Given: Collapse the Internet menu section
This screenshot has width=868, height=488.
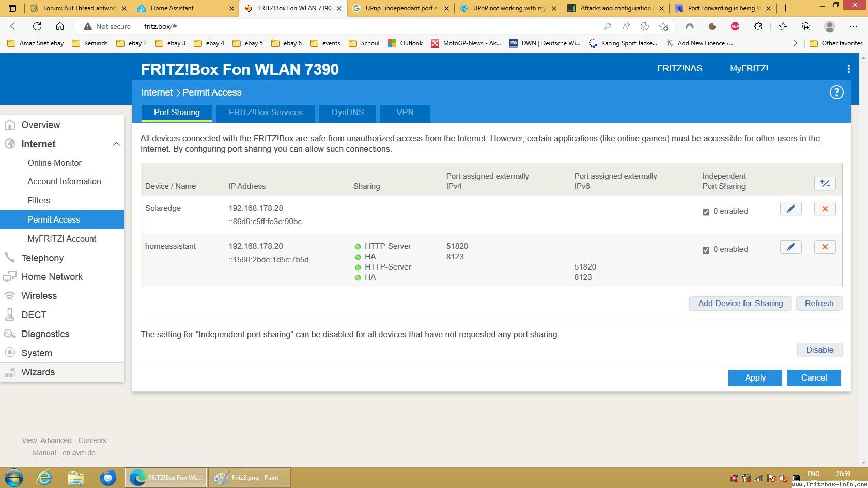Looking at the screenshot, I should tap(116, 144).
